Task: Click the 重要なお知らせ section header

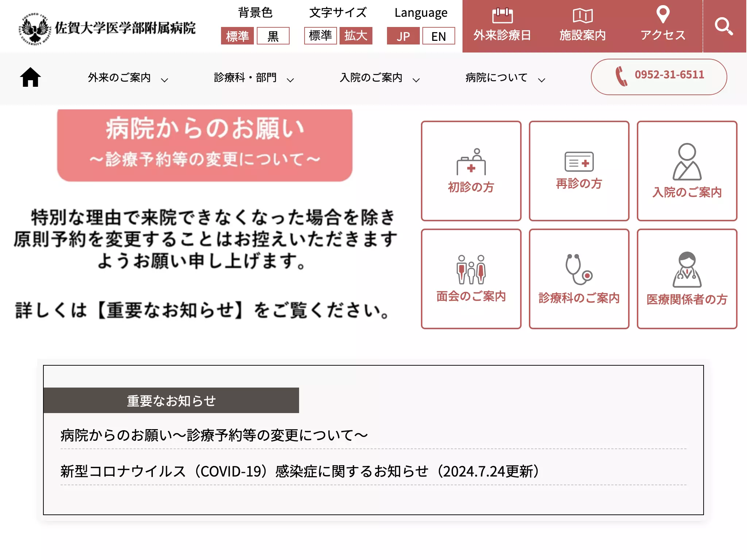Action: (171, 400)
